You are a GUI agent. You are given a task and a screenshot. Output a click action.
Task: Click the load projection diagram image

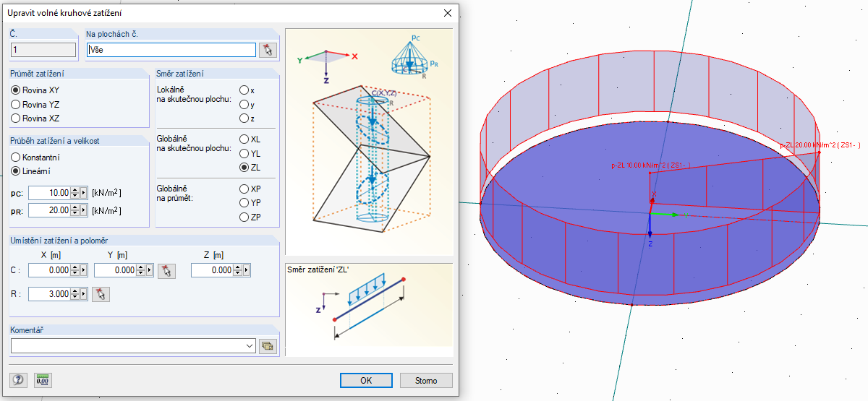click(369, 142)
